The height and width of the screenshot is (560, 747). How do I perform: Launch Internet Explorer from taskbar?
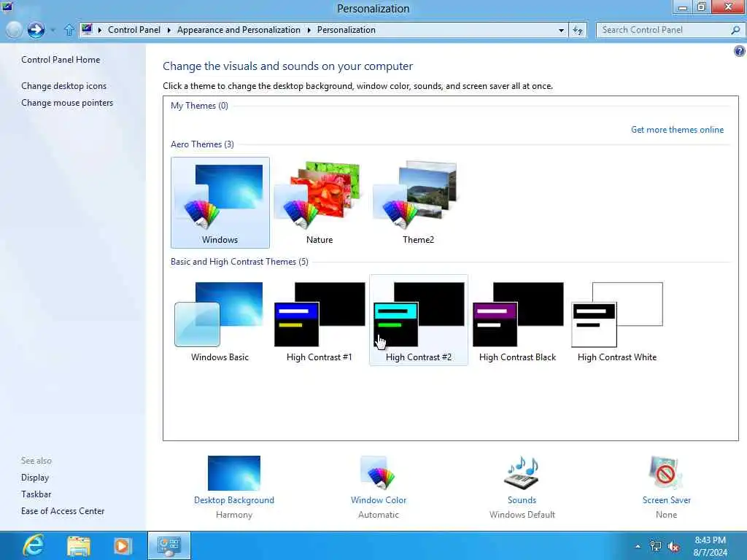pyautogui.click(x=34, y=545)
